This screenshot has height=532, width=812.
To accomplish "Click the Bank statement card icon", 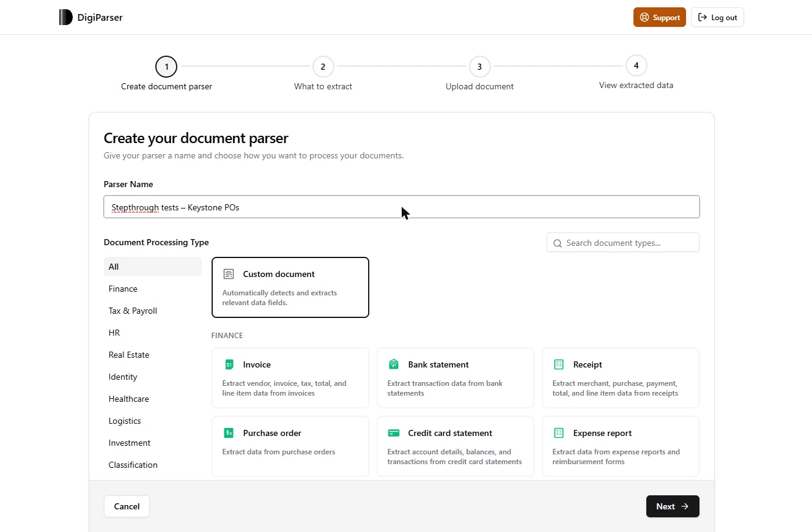I will (394, 364).
